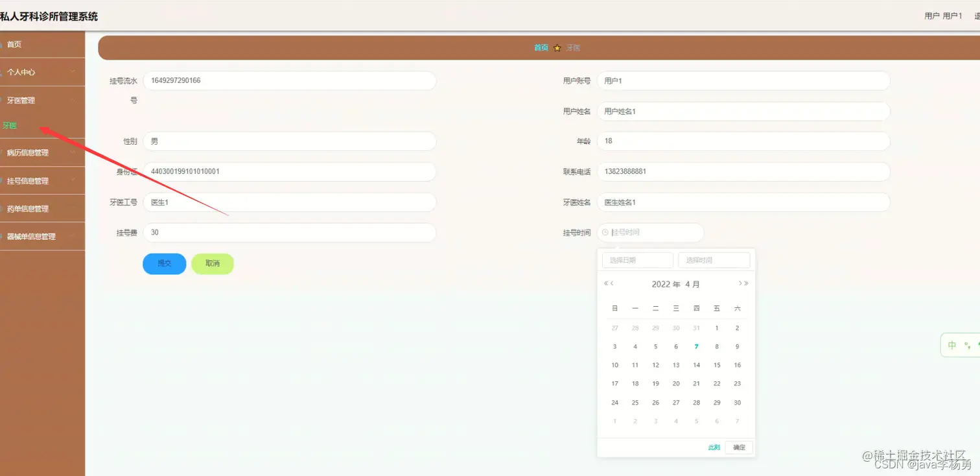980x476 pixels.
Task: Click the 挂号流水号 input field
Action: [x=290, y=81]
